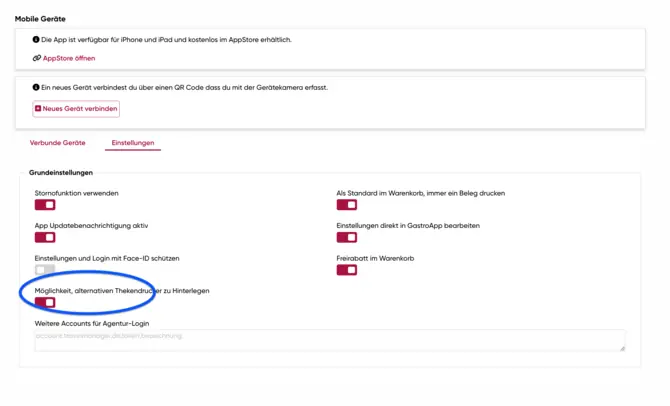Disable App Updatebenachrichtigung aktiv switch
This screenshot has height=406, width=670.
pos(45,238)
